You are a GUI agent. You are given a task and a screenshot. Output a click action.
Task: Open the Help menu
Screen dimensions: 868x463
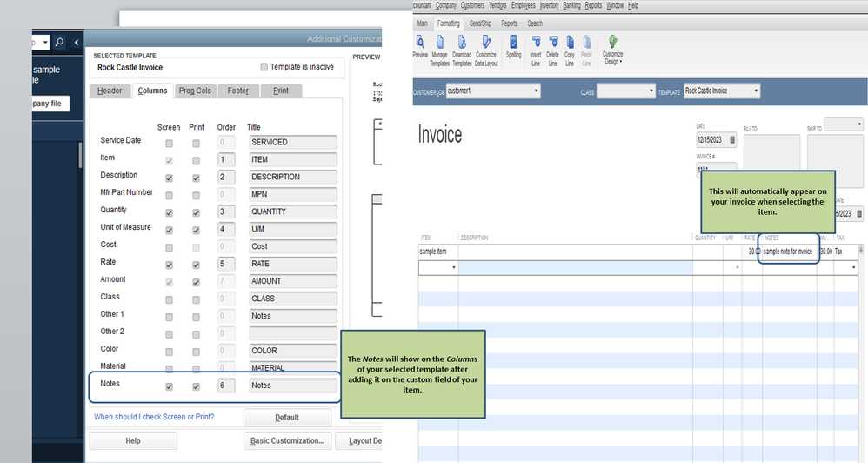[633, 5]
